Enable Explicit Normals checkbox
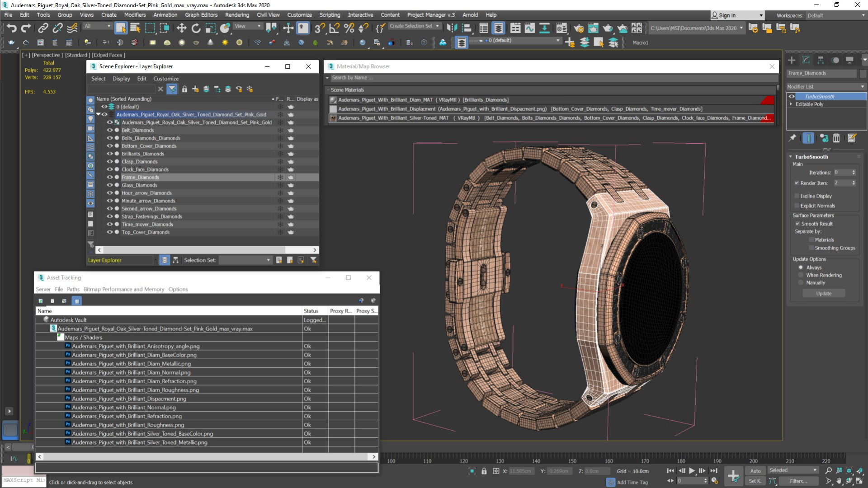Screen dimensions: 868x488 tap(797, 206)
